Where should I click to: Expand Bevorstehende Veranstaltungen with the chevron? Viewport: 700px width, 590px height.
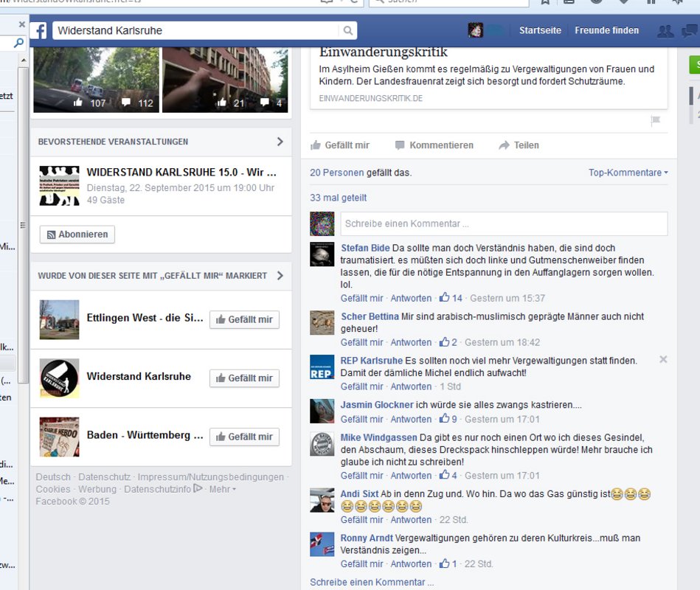tap(280, 142)
